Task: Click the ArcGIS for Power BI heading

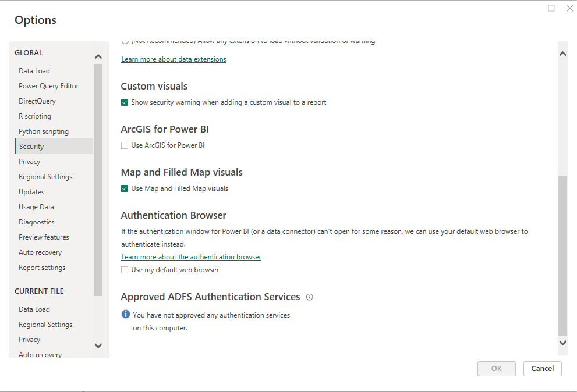Action: 165,129
